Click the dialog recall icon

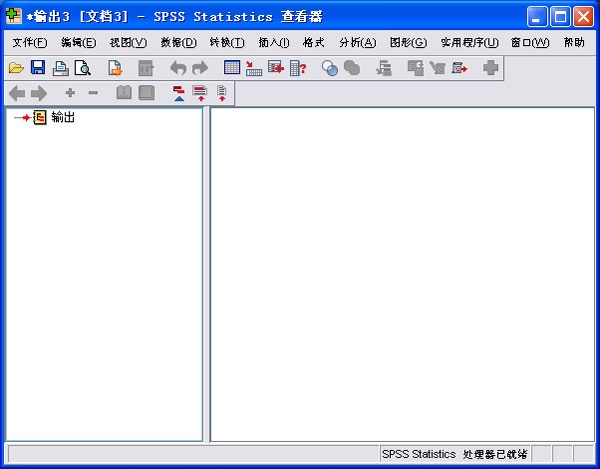coord(146,68)
